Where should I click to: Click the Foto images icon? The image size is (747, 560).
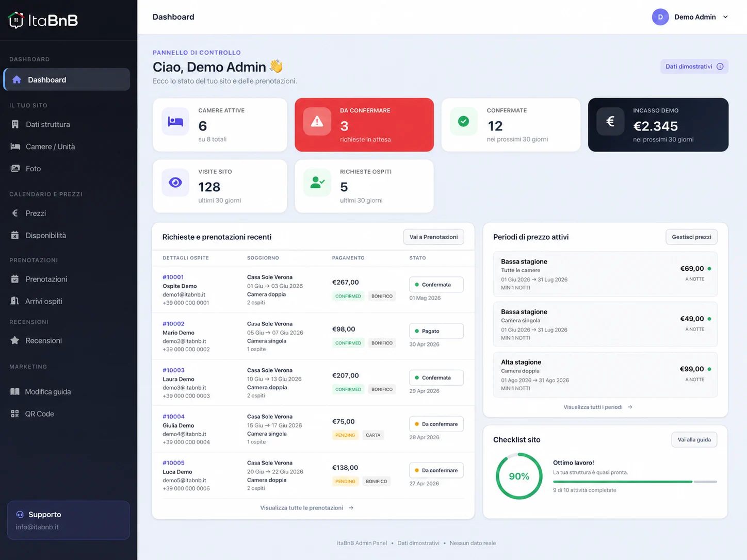pos(15,169)
